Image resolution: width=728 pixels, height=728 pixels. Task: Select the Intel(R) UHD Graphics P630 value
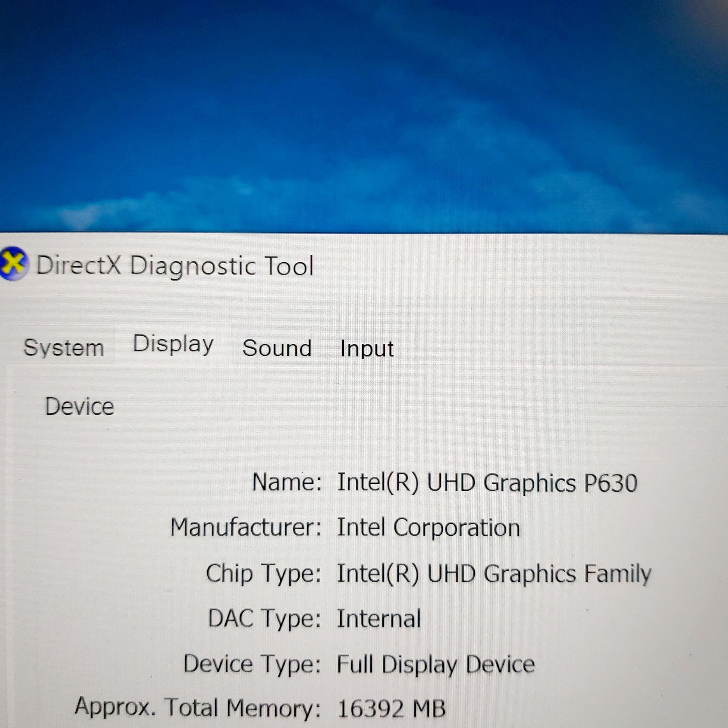[487, 483]
